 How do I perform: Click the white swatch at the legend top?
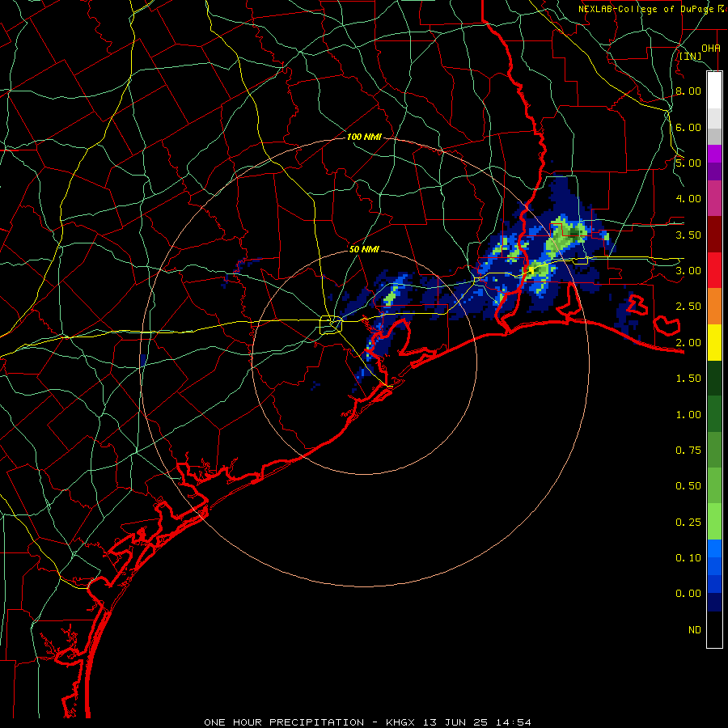(x=714, y=90)
